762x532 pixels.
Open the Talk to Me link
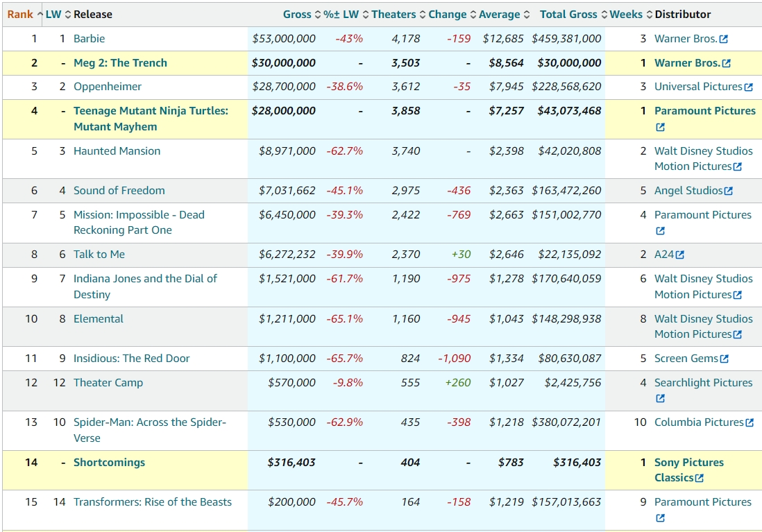point(99,254)
